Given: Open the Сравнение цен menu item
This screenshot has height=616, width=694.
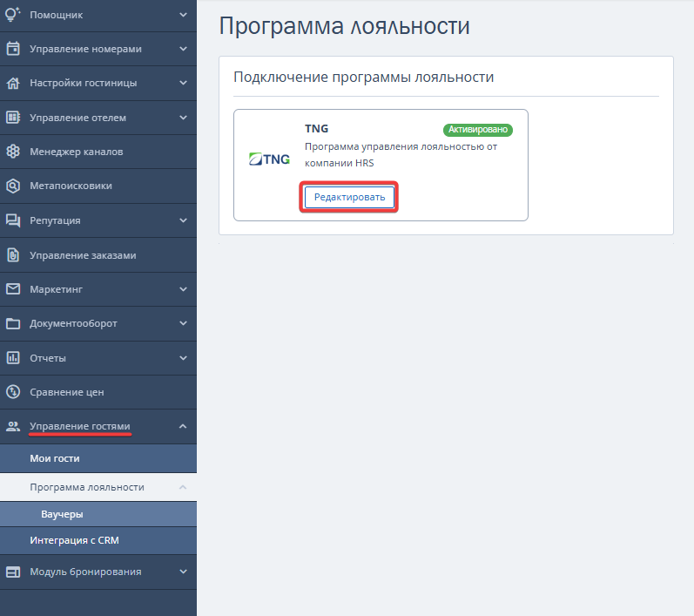Looking at the screenshot, I should coord(98,392).
